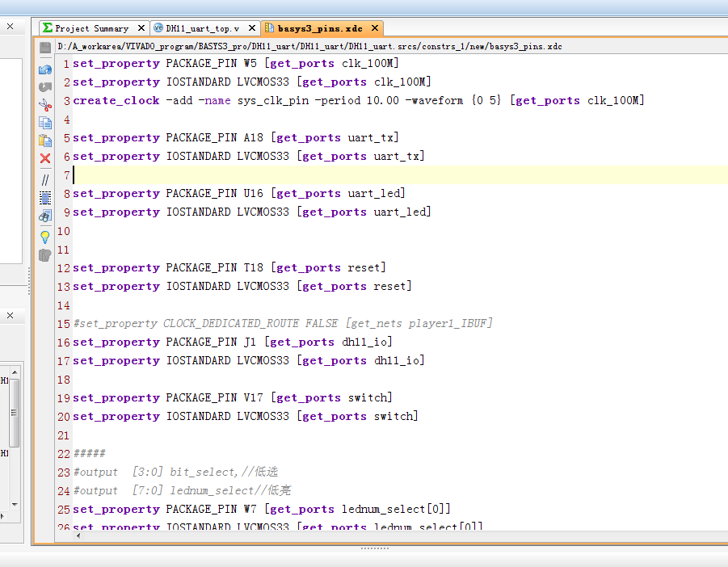728x567 pixels.
Task: Click the Redo arrow icon
Action: [x=45, y=86]
